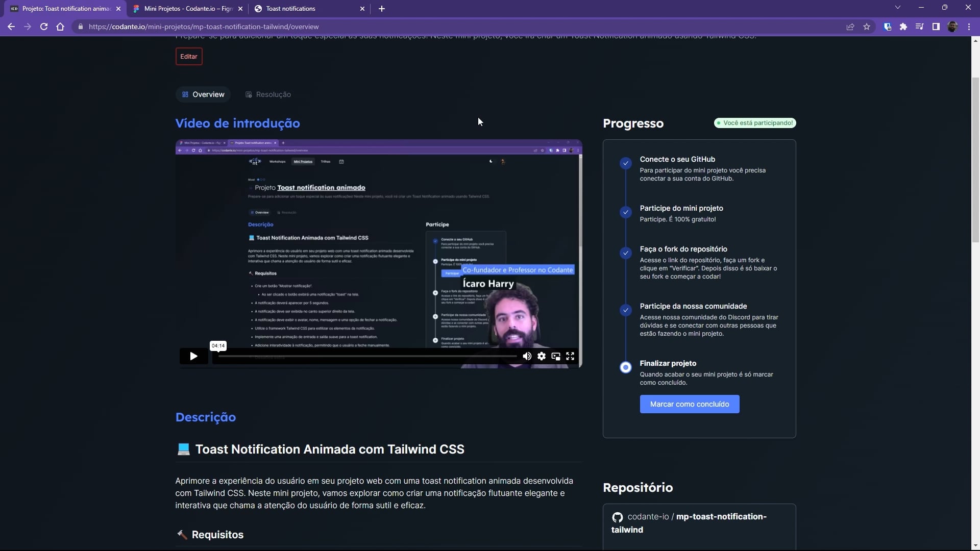Switch to Mini Projetos Figma browser tab
Image resolution: width=980 pixels, height=551 pixels.
click(184, 9)
